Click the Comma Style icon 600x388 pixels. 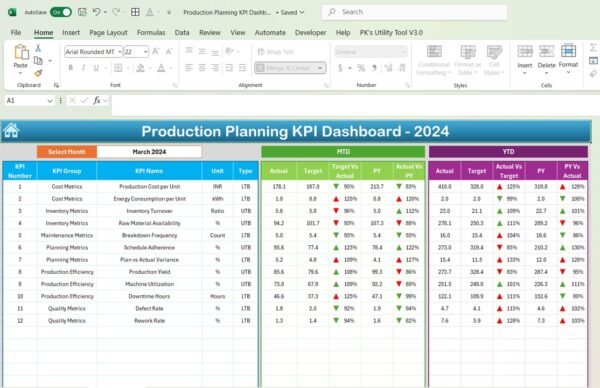pos(375,68)
